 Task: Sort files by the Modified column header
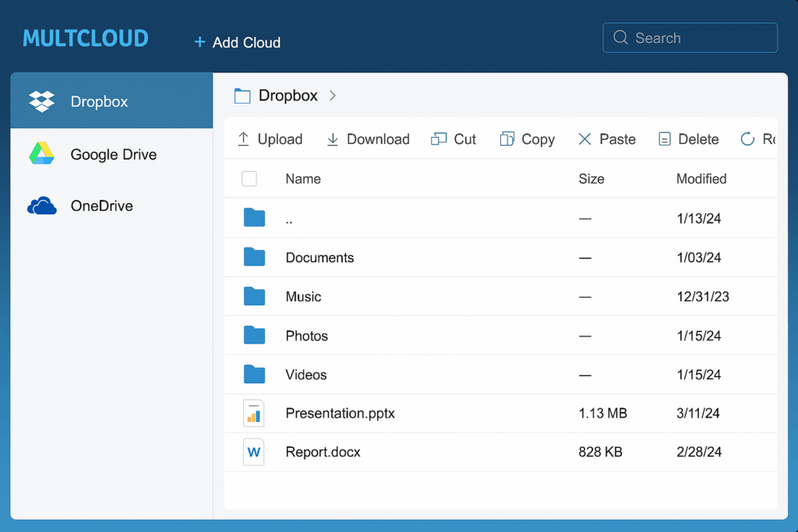[701, 178]
